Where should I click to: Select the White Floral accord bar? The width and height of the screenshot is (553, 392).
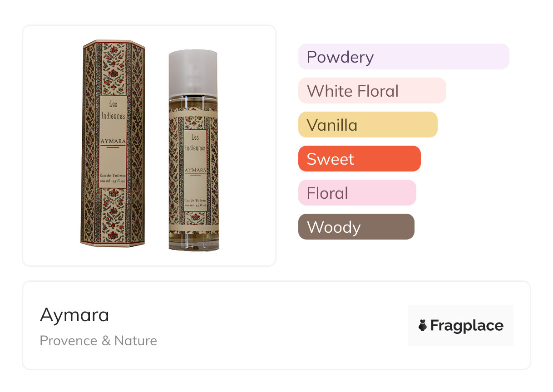[x=372, y=91]
